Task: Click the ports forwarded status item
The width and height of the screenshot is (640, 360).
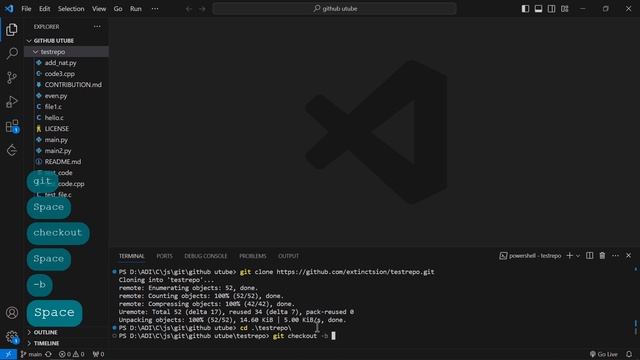Action: [x=98, y=354]
